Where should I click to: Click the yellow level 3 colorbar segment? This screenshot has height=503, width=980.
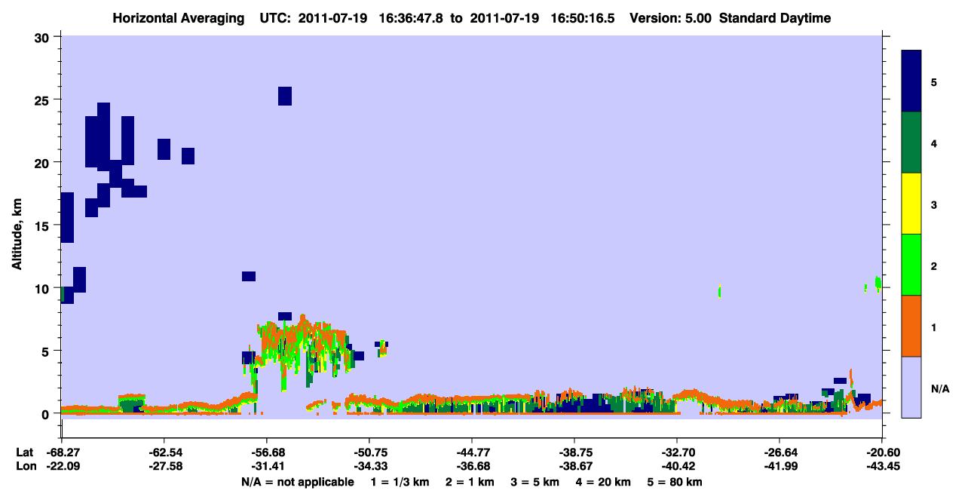[x=911, y=204]
